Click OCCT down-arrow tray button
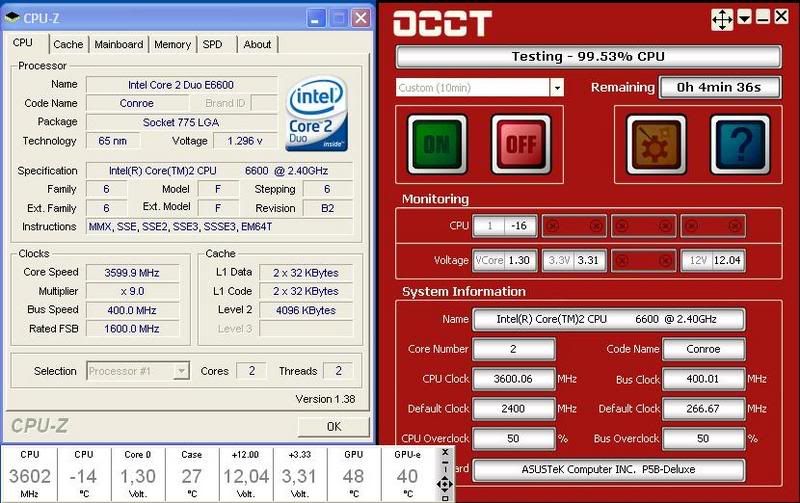 click(744, 18)
